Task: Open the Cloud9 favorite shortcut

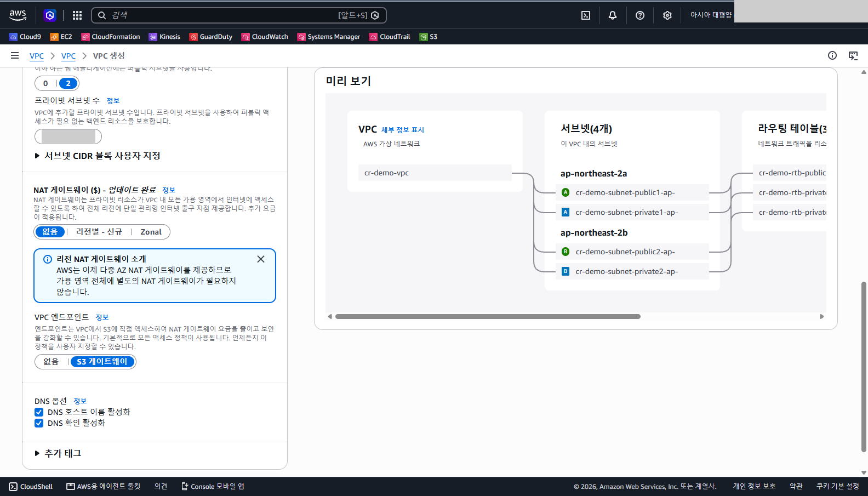Action: [x=25, y=37]
